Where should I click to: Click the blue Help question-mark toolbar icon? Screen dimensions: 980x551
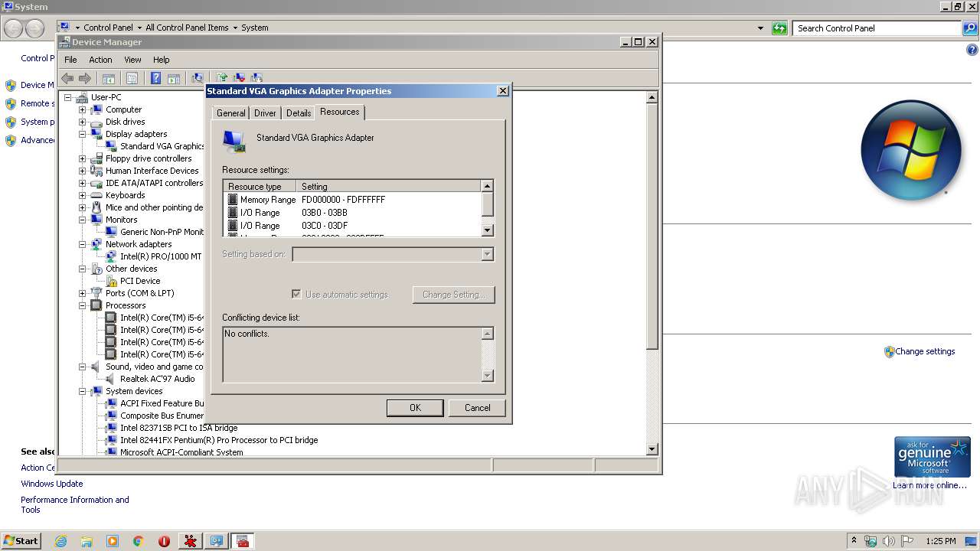(155, 78)
